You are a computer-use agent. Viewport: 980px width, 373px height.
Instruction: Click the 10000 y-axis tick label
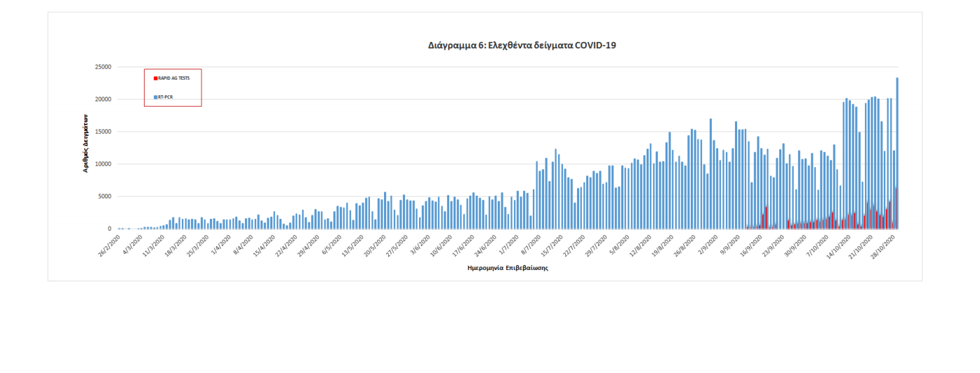102,164
